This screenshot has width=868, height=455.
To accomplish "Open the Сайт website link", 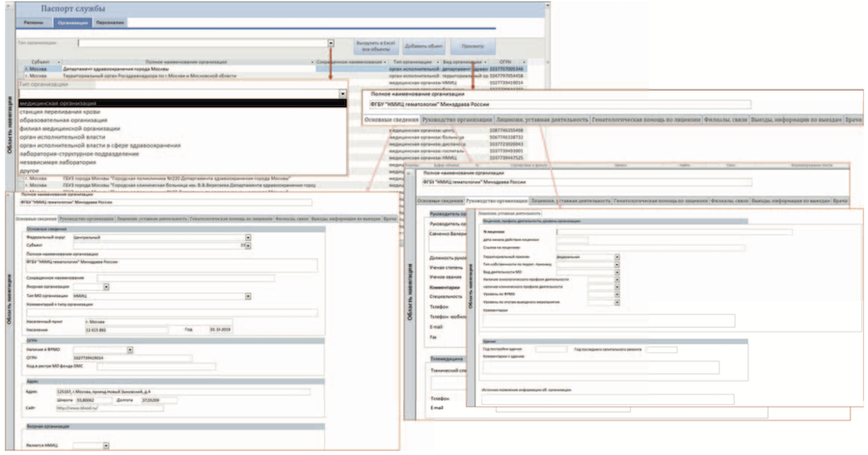I will [109, 408].
